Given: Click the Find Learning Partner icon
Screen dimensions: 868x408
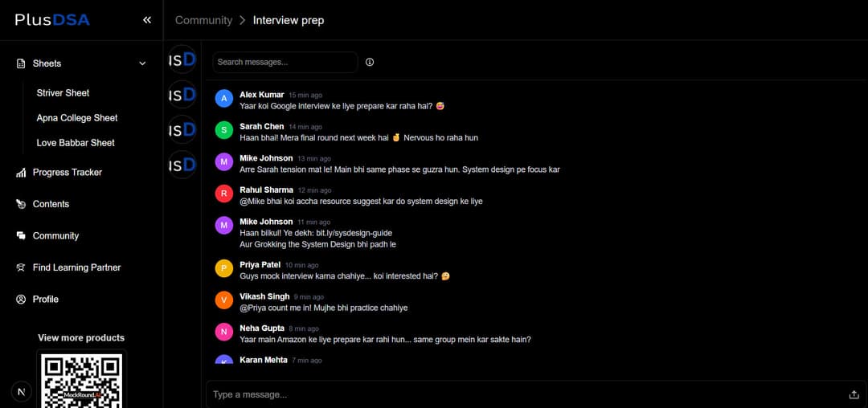Looking at the screenshot, I should pyautogui.click(x=21, y=267).
